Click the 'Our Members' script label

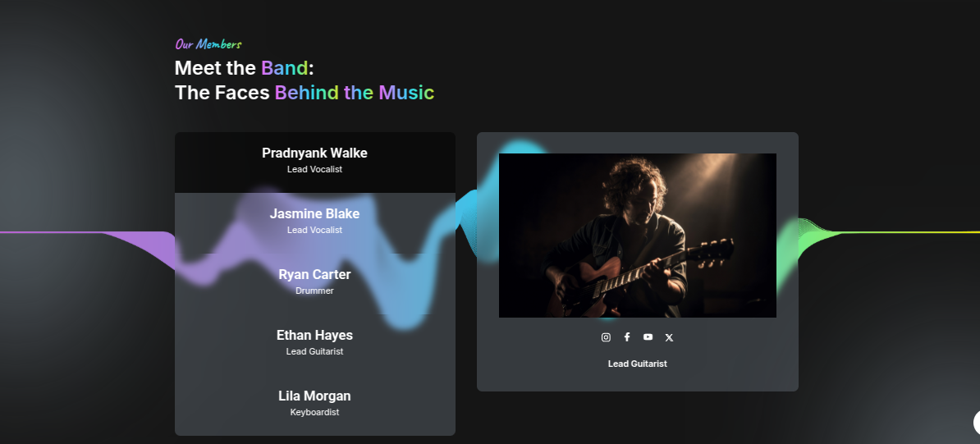coord(208,44)
